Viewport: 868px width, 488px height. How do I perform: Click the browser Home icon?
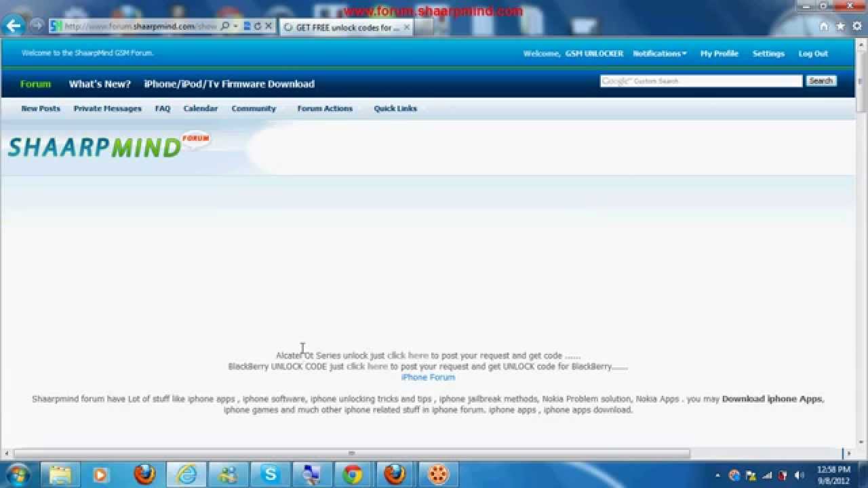coord(824,26)
